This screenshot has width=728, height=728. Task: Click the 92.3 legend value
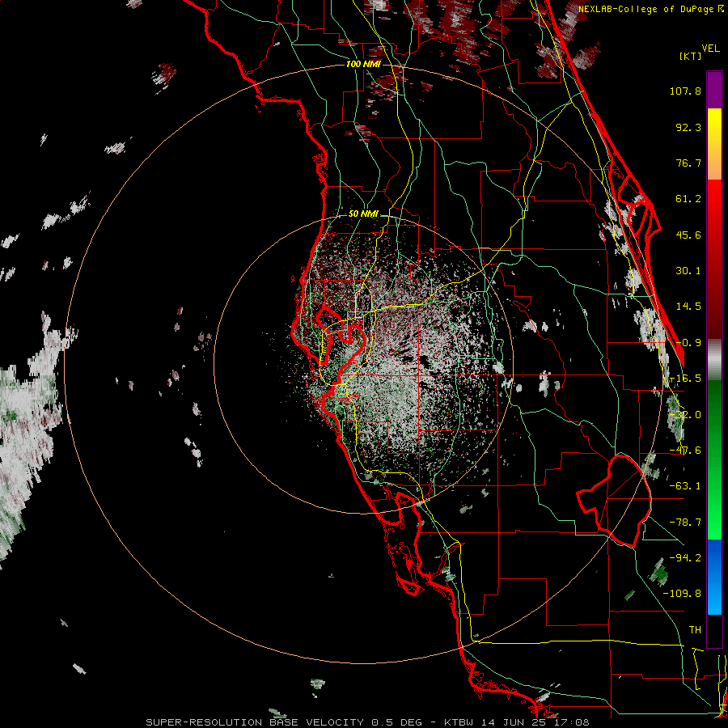(x=688, y=127)
